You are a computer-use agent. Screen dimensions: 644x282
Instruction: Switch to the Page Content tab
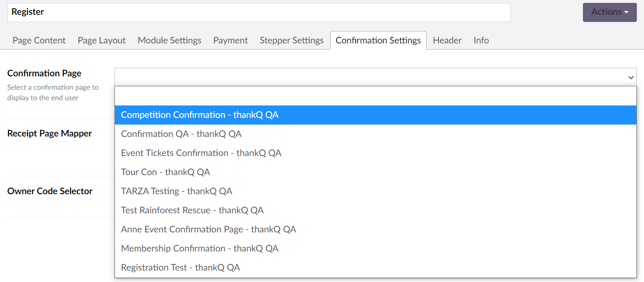39,41
